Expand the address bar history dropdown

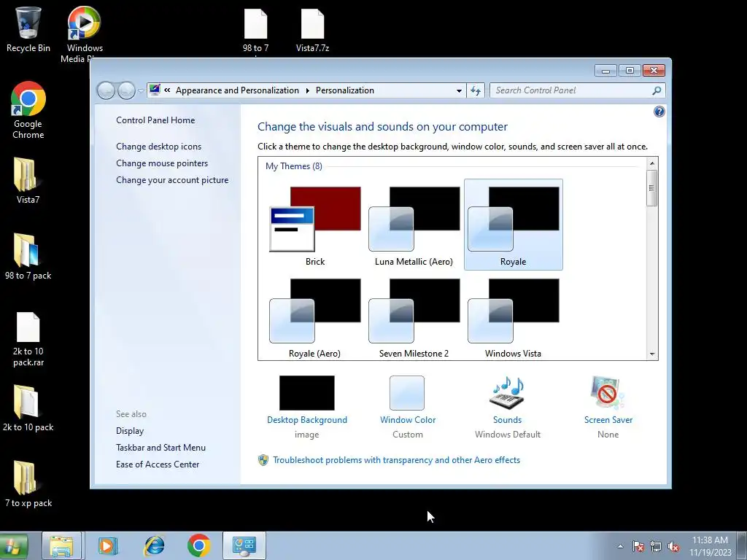tap(459, 90)
